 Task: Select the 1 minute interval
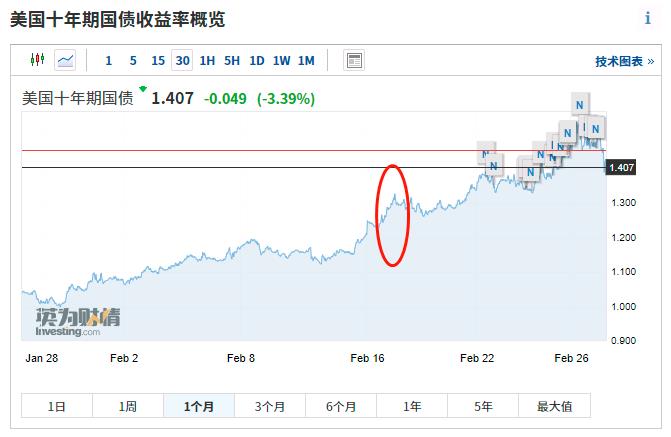click(x=109, y=60)
